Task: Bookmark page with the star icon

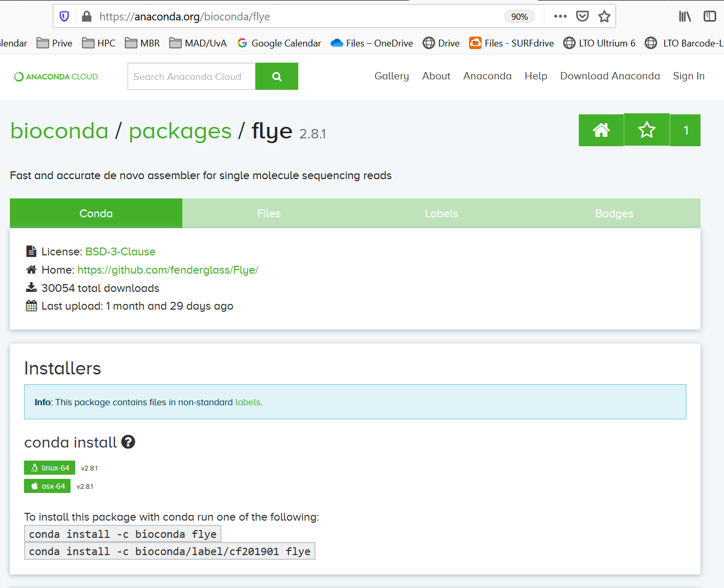Action: (604, 16)
